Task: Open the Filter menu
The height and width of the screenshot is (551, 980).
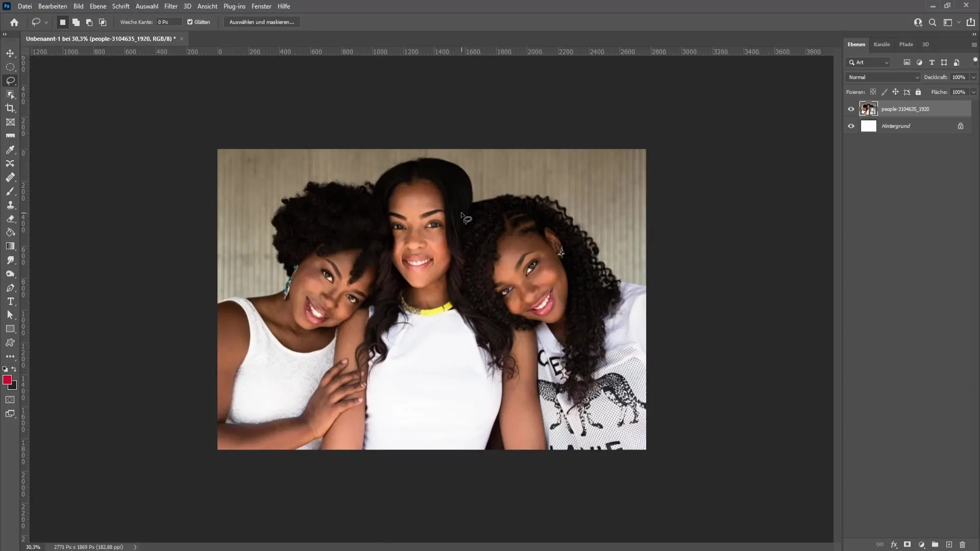Action: 171,6
